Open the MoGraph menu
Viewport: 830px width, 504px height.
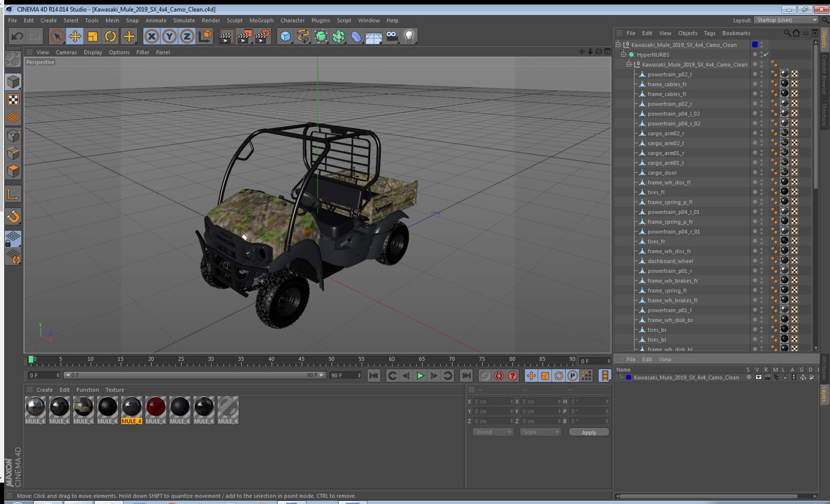tap(261, 21)
